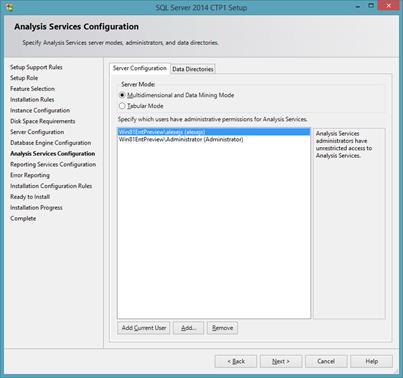The height and width of the screenshot is (378, 403).
Task: Click Installation Configuration Rules step
Action: pos(51,186)
